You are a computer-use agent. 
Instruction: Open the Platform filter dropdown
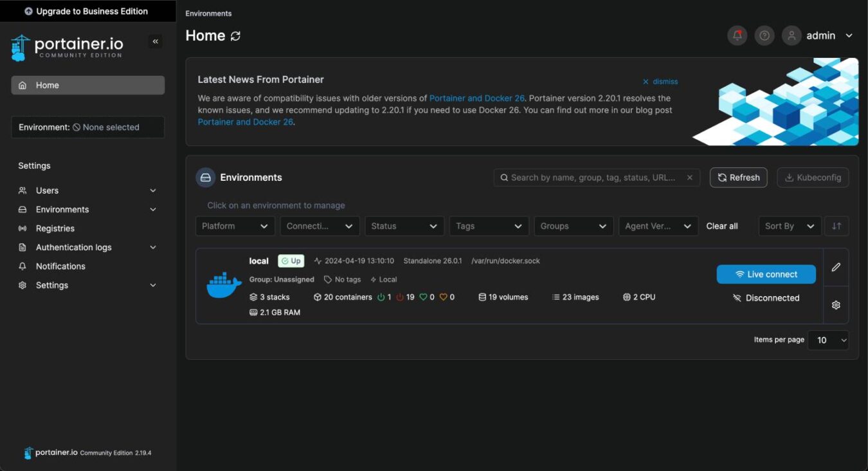[x=235, y=226]
